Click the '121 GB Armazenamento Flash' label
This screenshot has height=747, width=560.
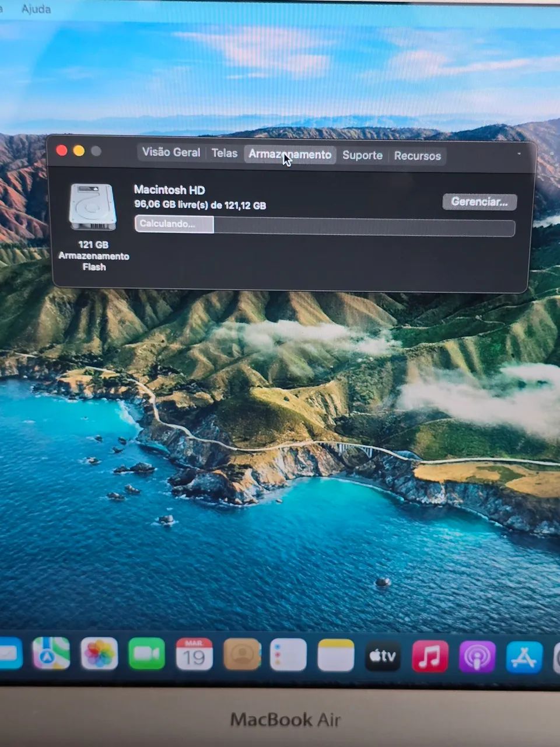(93, 256)
